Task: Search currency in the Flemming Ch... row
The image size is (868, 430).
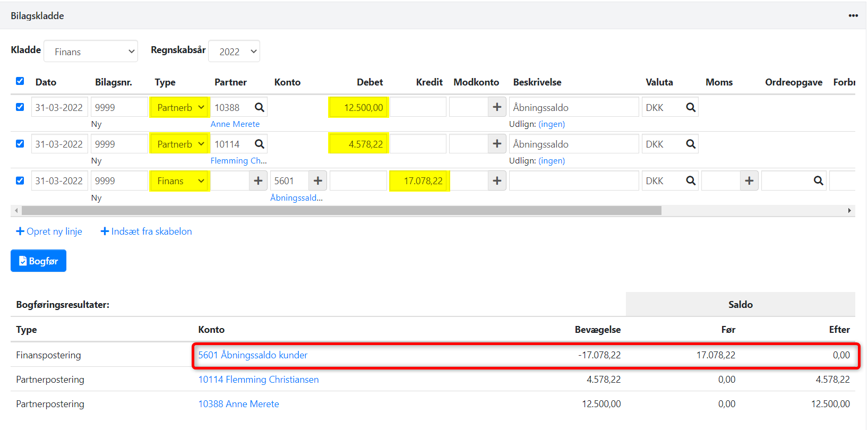Action: coord(691,144)
